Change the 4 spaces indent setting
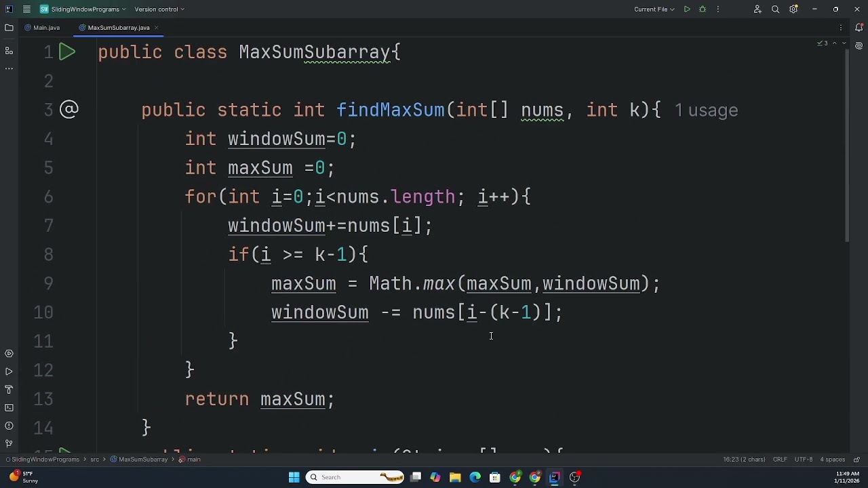868x488 pixels. [833, 460]
